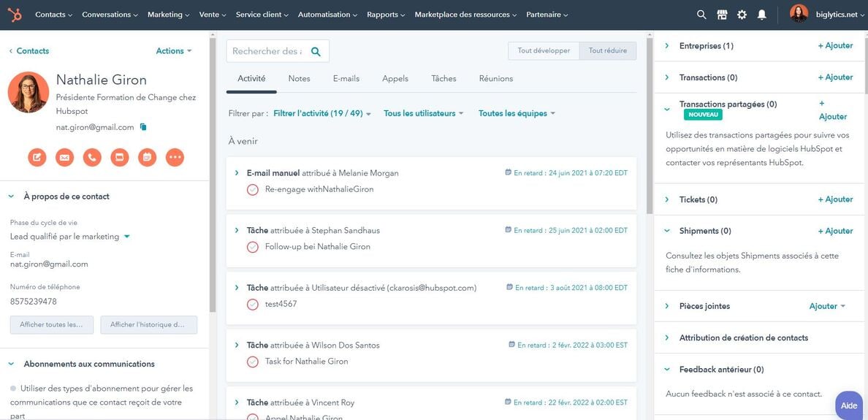
Task: Click the orange phone call icon
Action: 92,157
